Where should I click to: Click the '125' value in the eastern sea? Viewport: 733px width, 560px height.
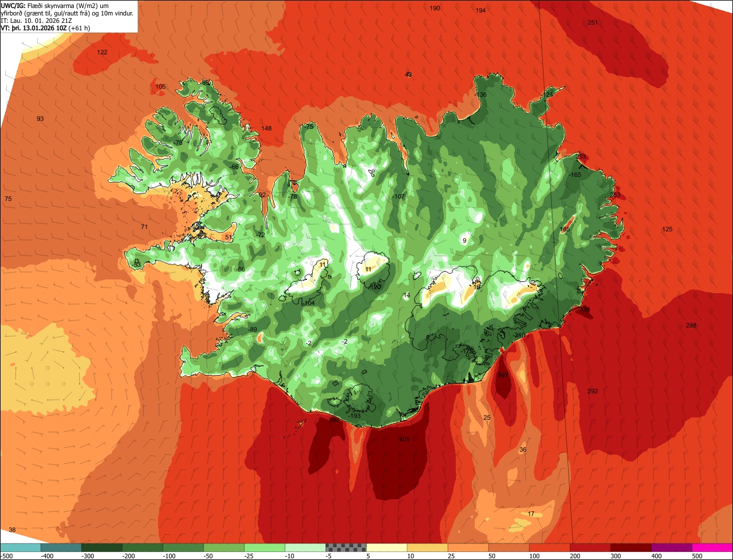[x=667, y=229]
